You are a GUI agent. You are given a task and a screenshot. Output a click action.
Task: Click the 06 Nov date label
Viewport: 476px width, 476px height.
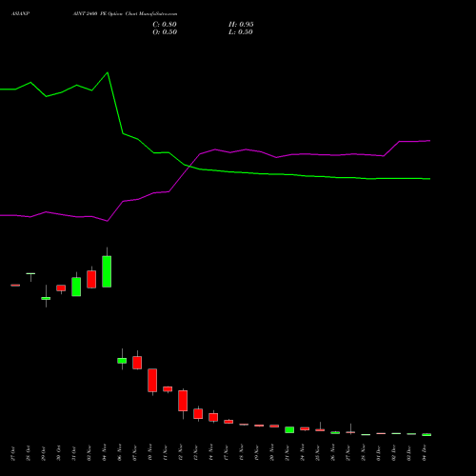[x=120, y=453]
